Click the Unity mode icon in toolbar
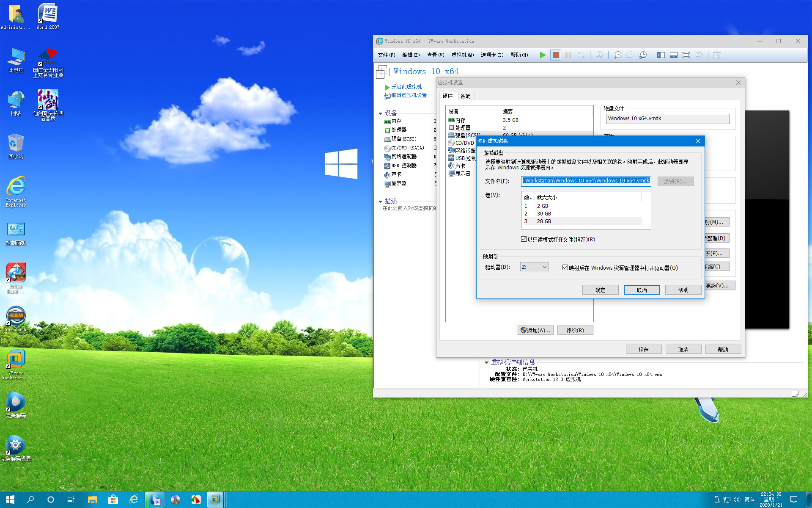This screenshot has height=508, width=812. [699, 55]
